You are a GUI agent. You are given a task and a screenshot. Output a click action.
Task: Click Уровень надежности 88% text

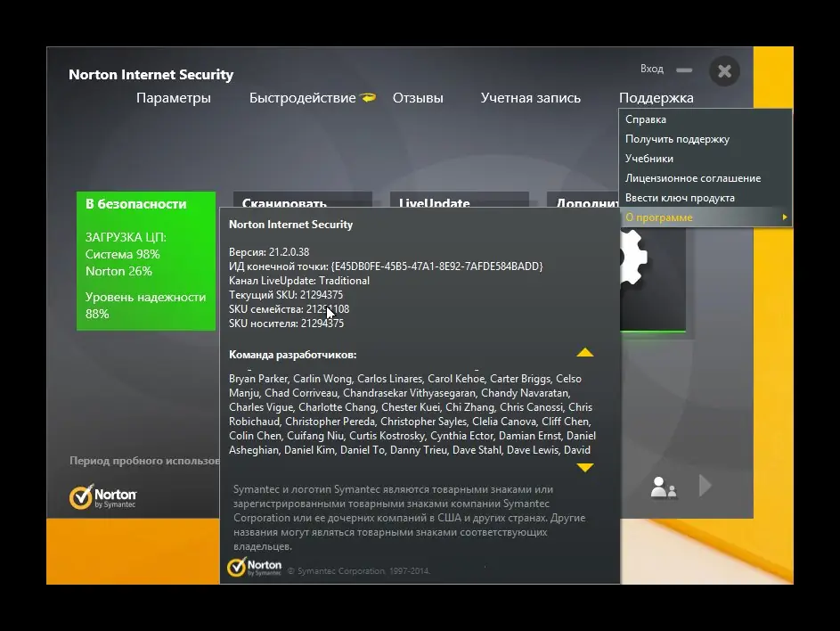[146, 306]
